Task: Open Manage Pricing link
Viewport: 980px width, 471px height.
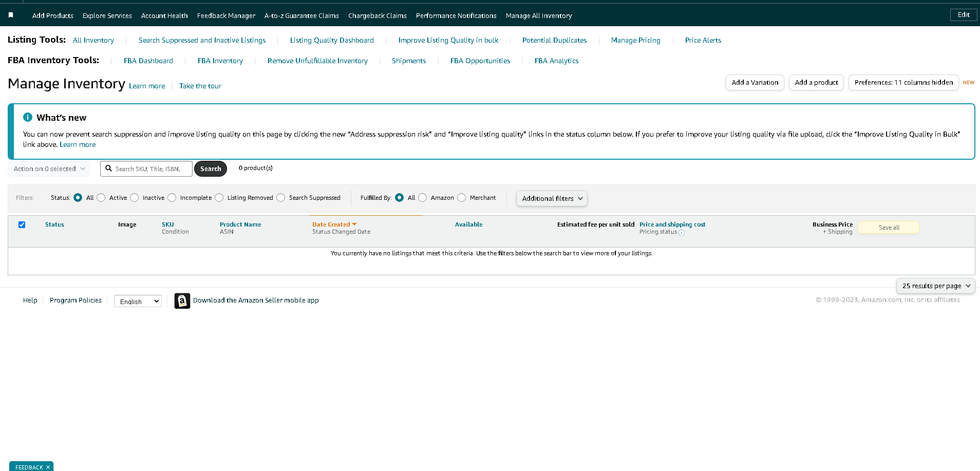Action: pos(636,40)
